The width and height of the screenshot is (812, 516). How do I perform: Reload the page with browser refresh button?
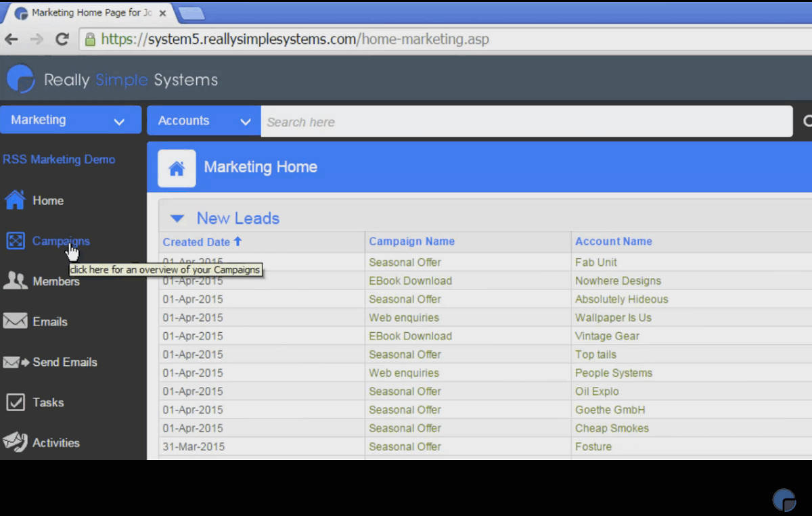[x=62, y=39]
